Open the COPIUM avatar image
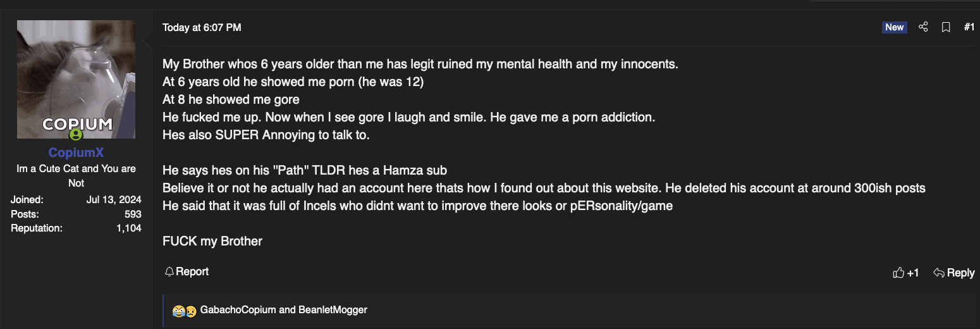Image resolution: width=980 pixels, height=329 pixels. tap(76, 79)
